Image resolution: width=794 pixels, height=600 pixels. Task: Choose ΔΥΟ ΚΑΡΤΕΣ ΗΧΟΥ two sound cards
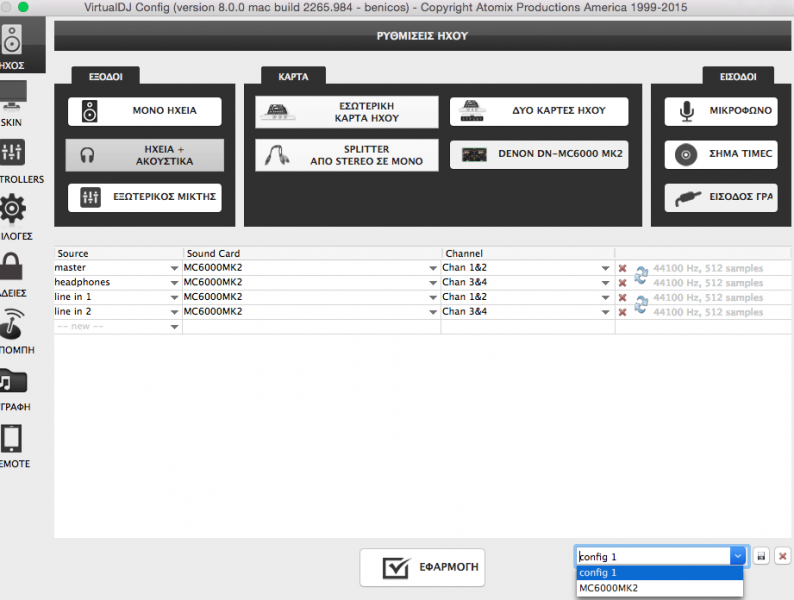tap(539, 111)
